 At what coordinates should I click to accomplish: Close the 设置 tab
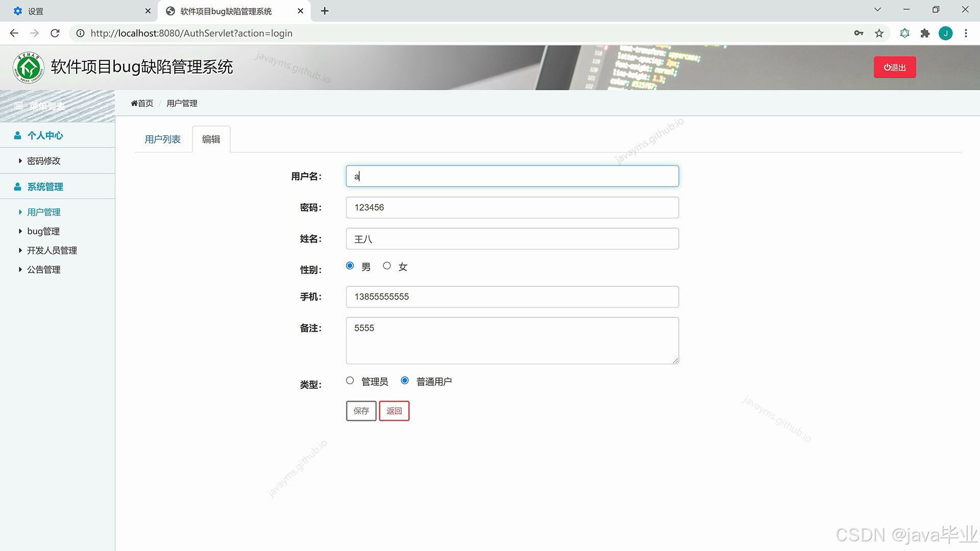(148, 11)
